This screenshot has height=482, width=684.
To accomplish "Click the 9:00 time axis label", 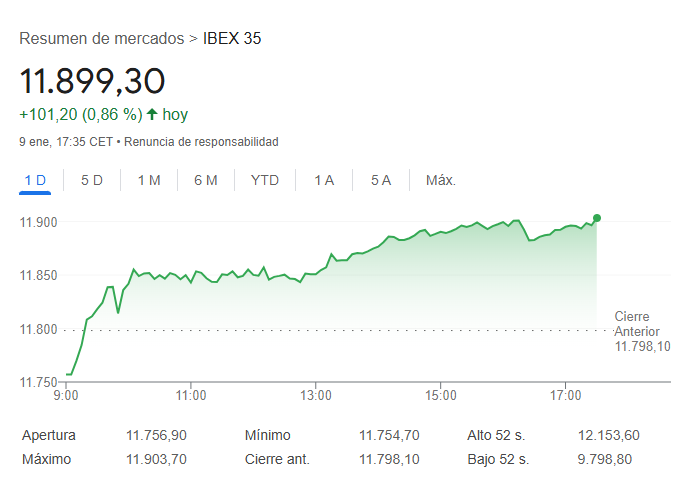I will (x=66, y=394).
